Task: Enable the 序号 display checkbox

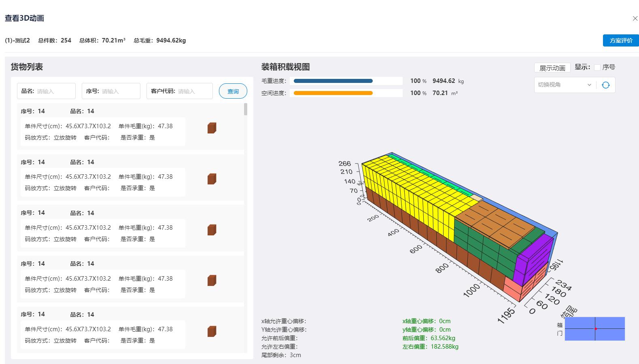Action: click(x=597, y=68)
